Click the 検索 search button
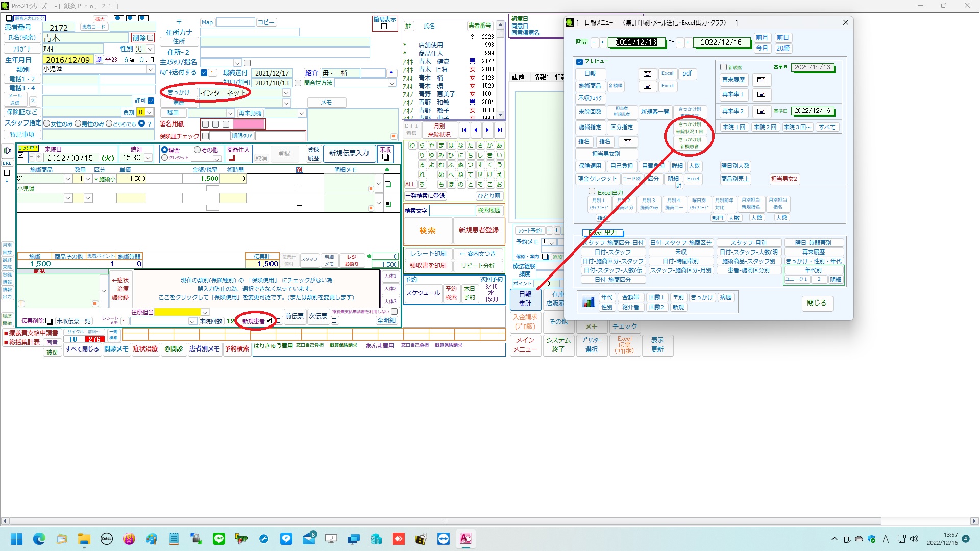Screen dimensions: 980x551 [428, 231]
